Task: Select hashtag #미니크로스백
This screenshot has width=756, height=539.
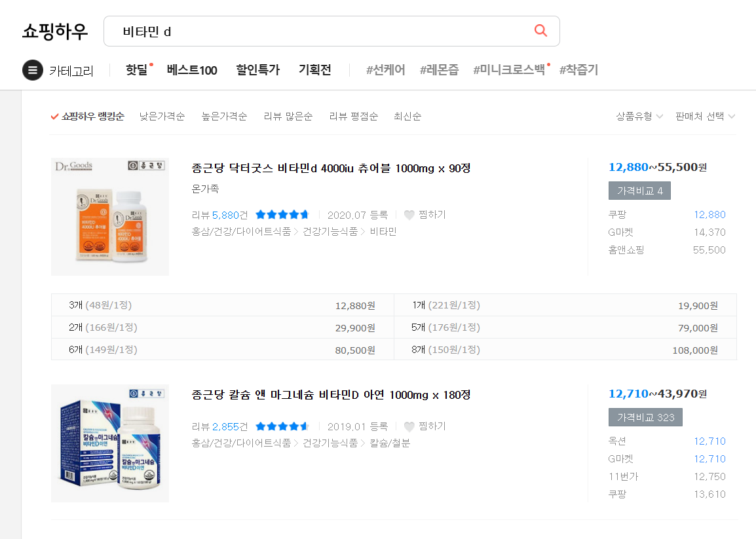Action: tap(508, 70)
